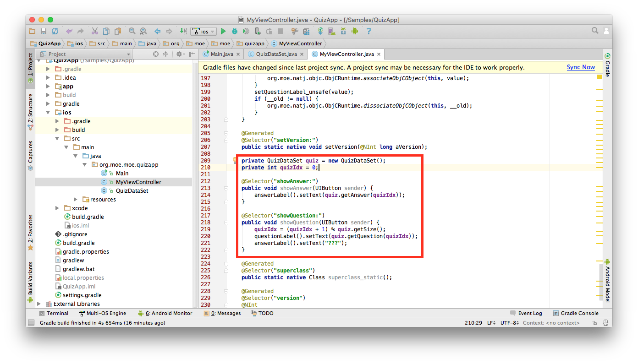The height and width of the screenshot is (364, 638).
Task: Click the Undo arrow icon
Action: [x=69, y=31]
